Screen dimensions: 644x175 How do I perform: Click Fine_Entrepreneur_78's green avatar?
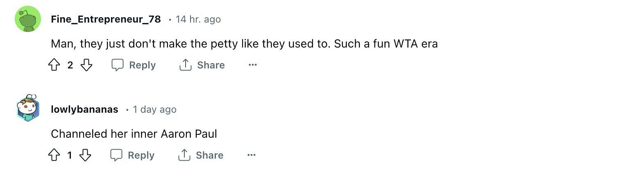pos(28,19)
